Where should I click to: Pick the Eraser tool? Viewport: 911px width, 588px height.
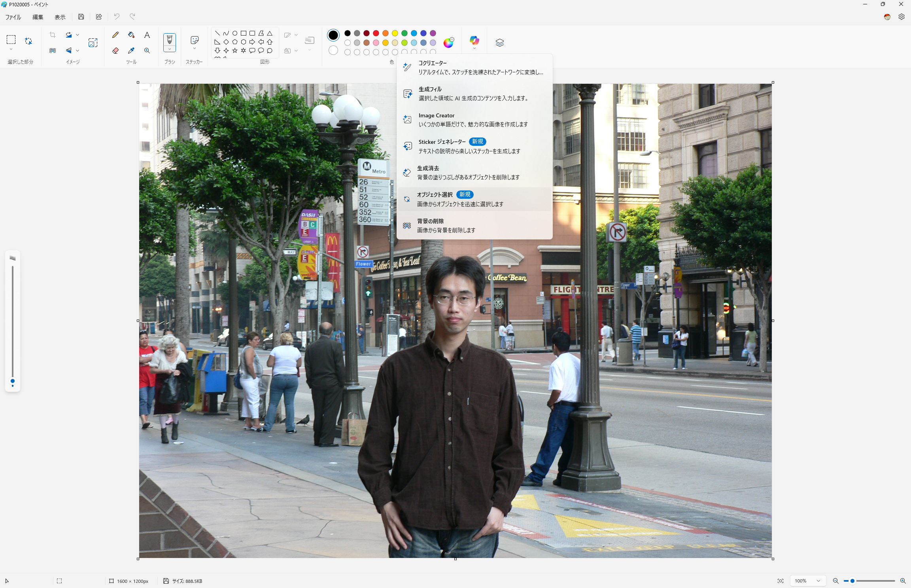(115, 51)
